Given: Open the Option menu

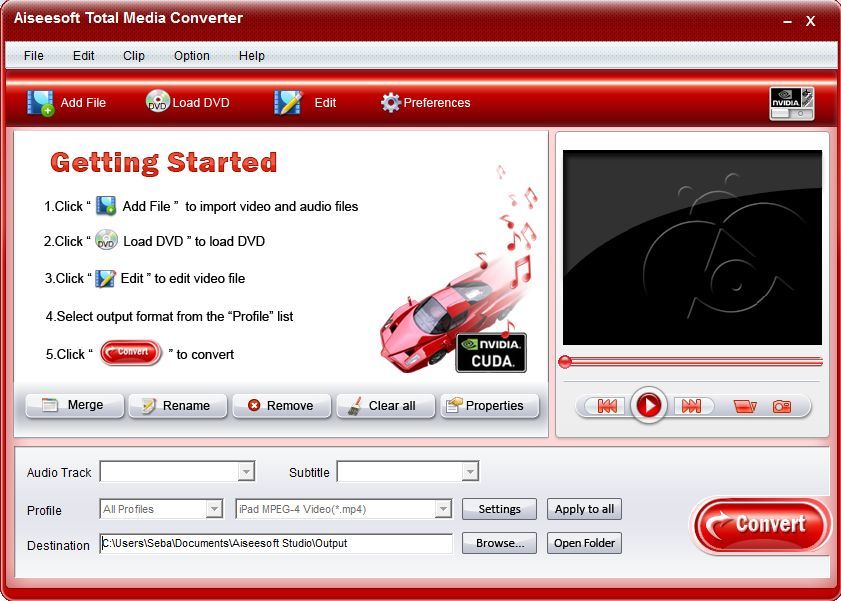Looking at the screenshot, I should 191,56.
